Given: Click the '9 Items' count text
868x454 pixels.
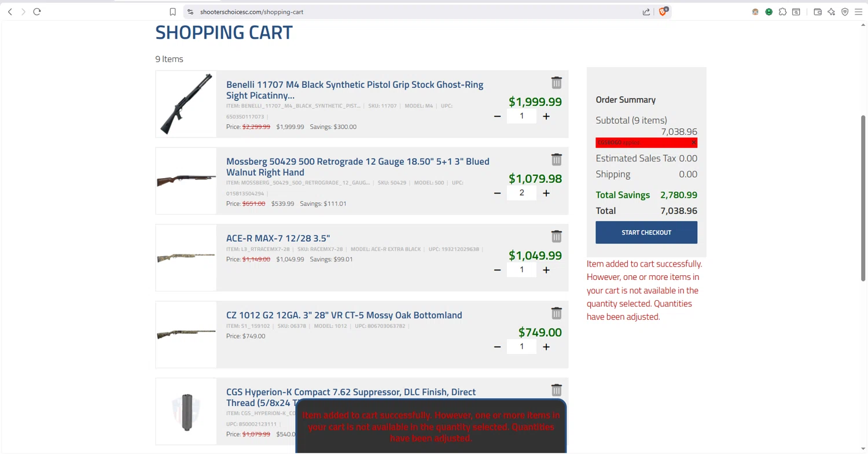Looking at the screenshot, I should tap(169, 59).
